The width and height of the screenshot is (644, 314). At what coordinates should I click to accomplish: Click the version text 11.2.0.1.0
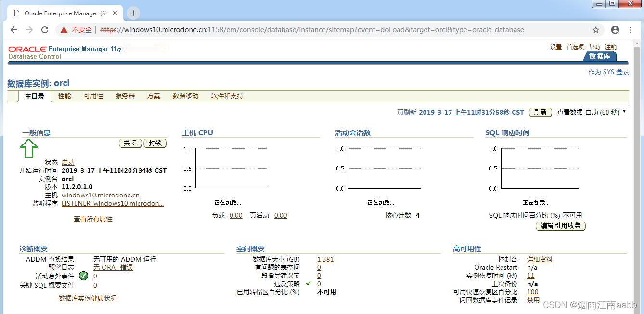point(77,187)
